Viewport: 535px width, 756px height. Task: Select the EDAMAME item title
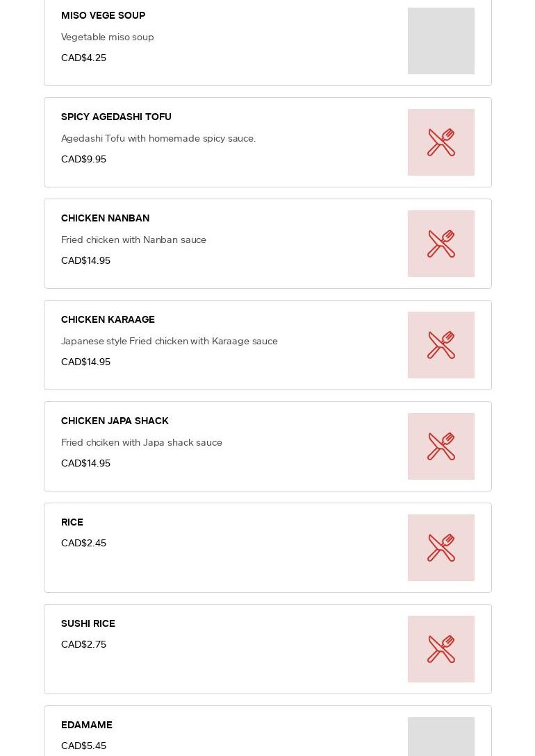click(87, 725)
